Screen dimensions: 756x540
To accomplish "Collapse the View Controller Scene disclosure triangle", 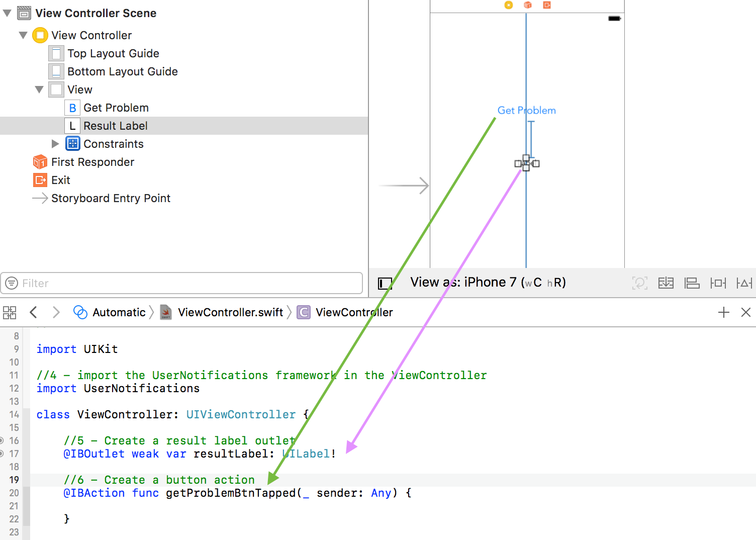I will pyautogui.click(x=7, y=13).
